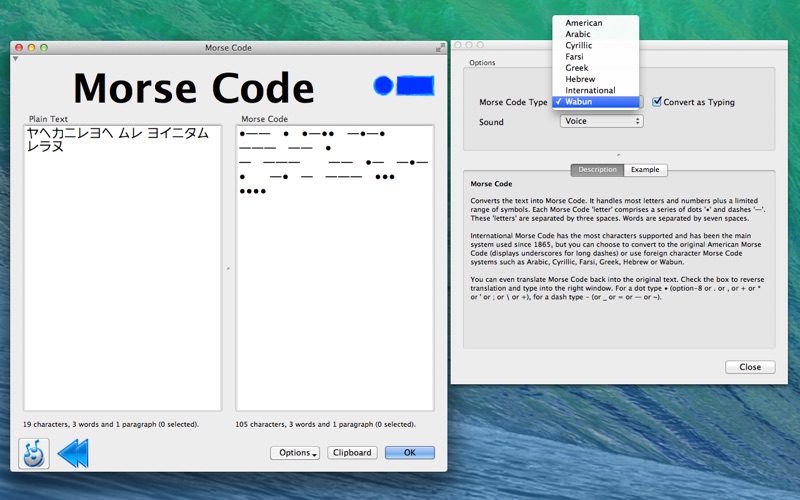800x500 pixels.
Task: Click the blue dot-dash Morse logo
Action: click(x=404, y=86)
